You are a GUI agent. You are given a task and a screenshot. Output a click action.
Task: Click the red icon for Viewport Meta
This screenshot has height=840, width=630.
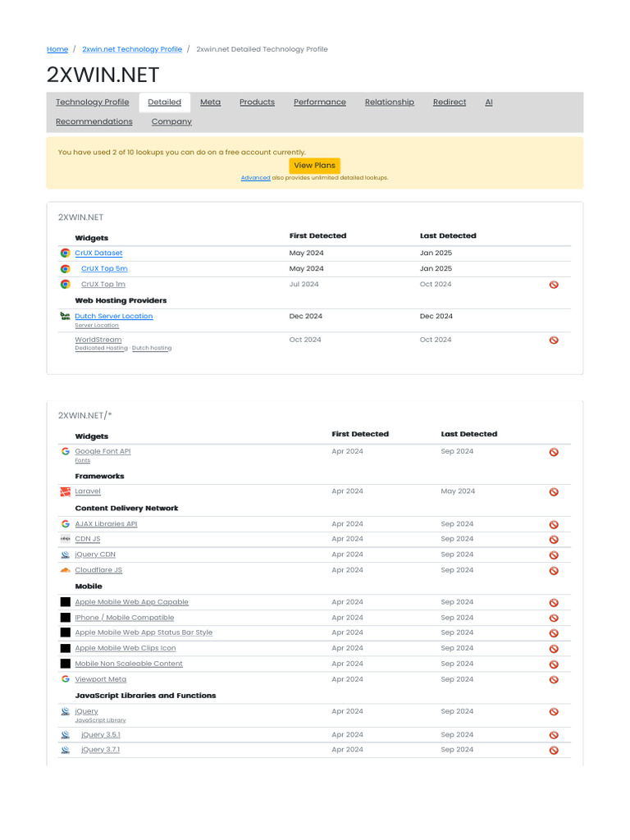point(554,680)
